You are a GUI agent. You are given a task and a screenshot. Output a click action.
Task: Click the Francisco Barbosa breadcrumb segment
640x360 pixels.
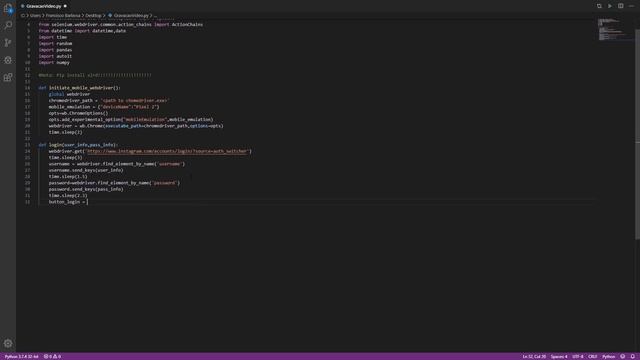(63, 16)
